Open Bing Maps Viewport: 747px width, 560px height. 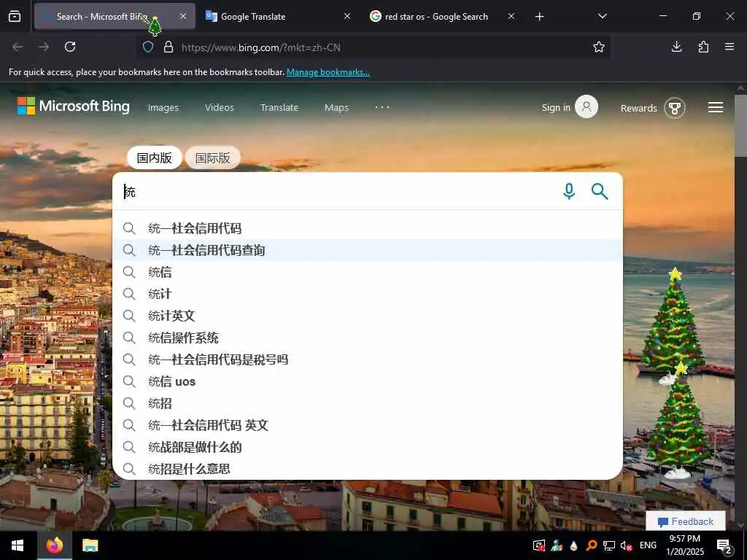pos(337,108)
